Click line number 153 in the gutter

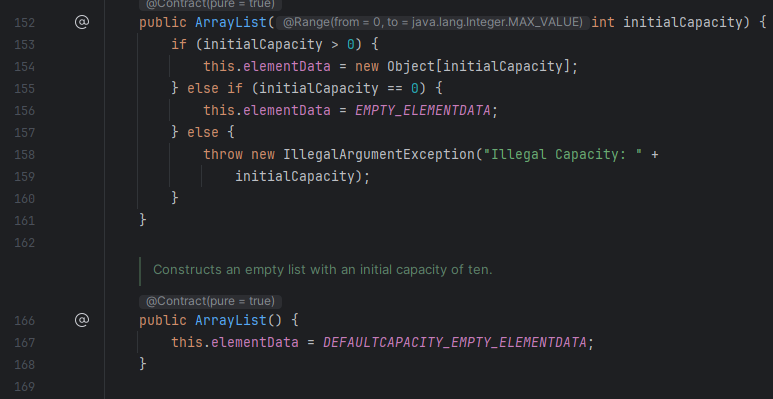(x=25, y=45)
